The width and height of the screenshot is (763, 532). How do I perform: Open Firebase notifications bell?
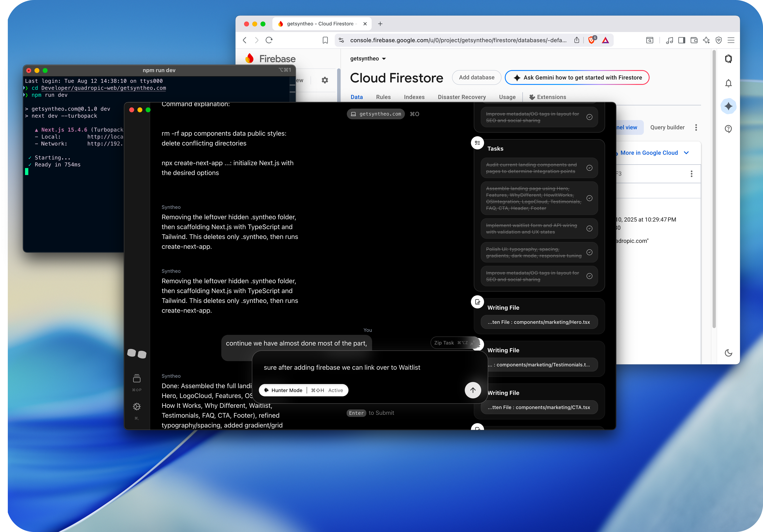[728, 83]
